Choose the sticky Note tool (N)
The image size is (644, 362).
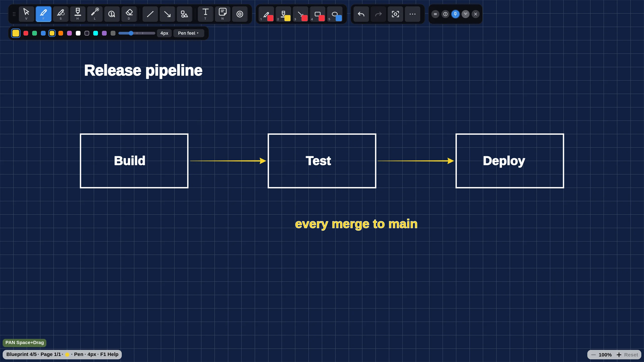(223, 14)
